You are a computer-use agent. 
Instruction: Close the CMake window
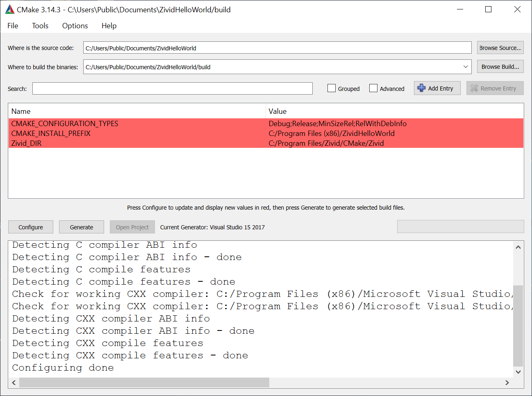(x=517, y=9)
